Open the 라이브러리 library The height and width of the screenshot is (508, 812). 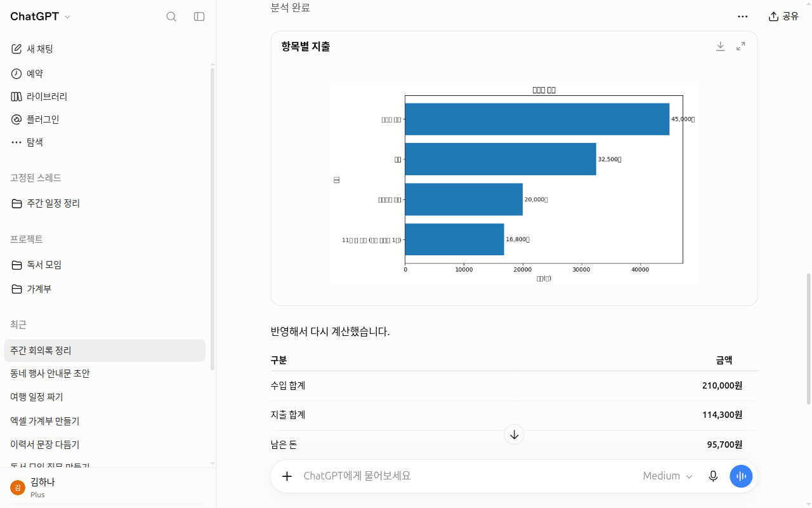pos(105,97)
